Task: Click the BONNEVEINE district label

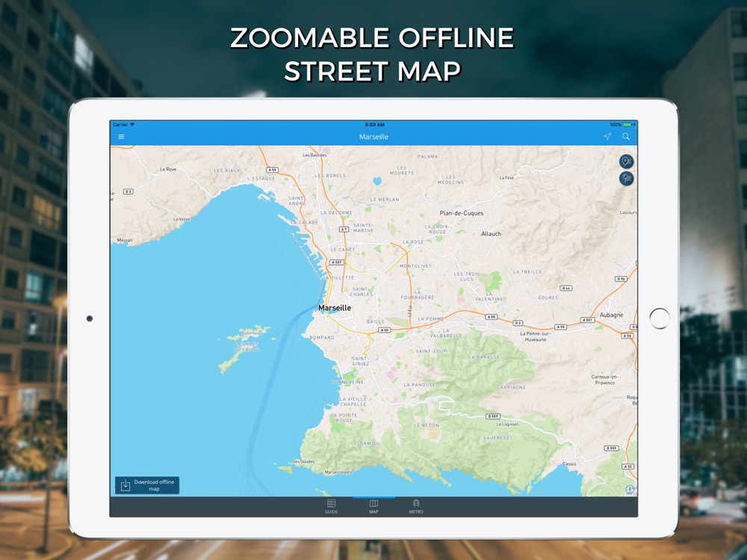Action: click(347, 382)
